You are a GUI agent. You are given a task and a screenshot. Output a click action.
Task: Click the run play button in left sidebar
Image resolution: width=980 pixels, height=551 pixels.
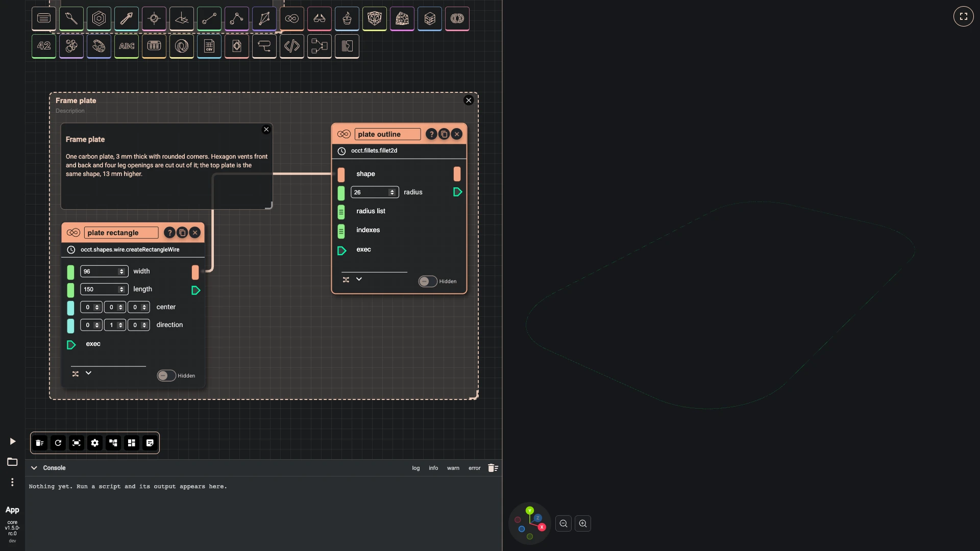coord(13,441)
